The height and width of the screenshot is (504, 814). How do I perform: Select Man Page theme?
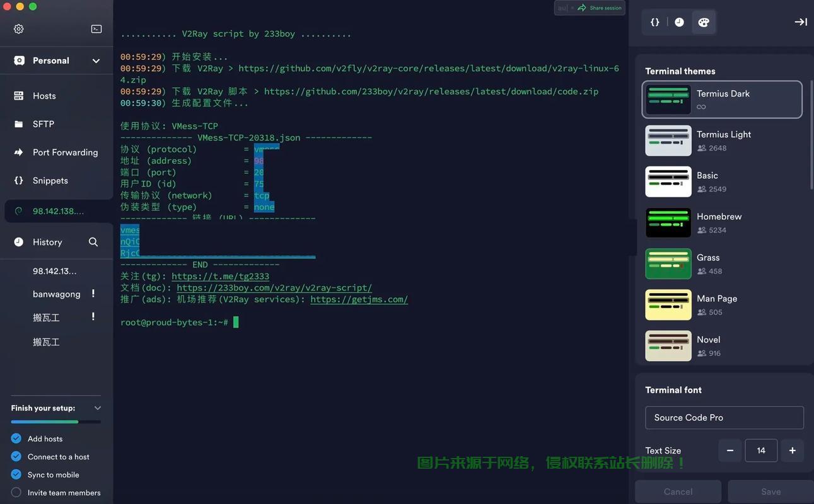coord(722,304)
